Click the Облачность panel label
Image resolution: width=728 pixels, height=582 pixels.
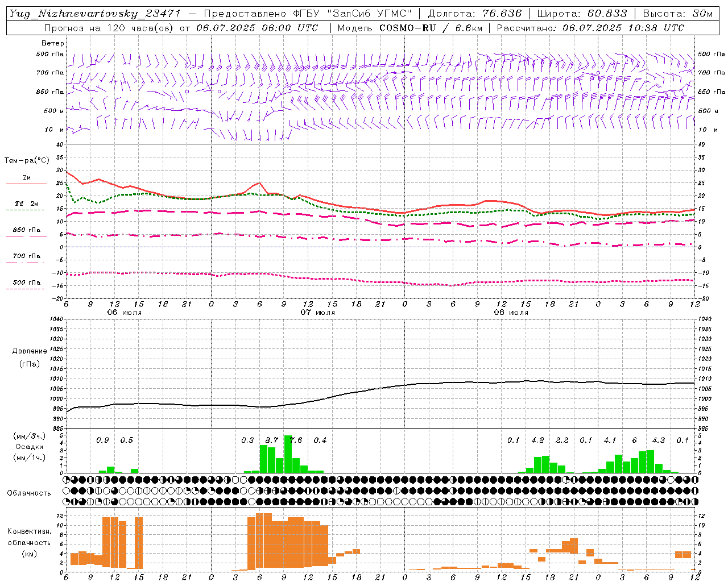[29, 493]
